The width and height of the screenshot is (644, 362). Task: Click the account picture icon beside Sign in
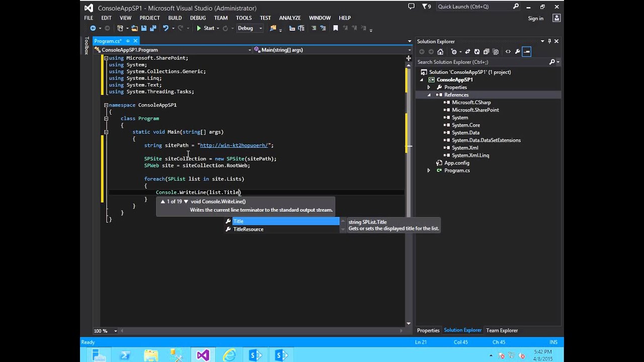coord(556,18)
